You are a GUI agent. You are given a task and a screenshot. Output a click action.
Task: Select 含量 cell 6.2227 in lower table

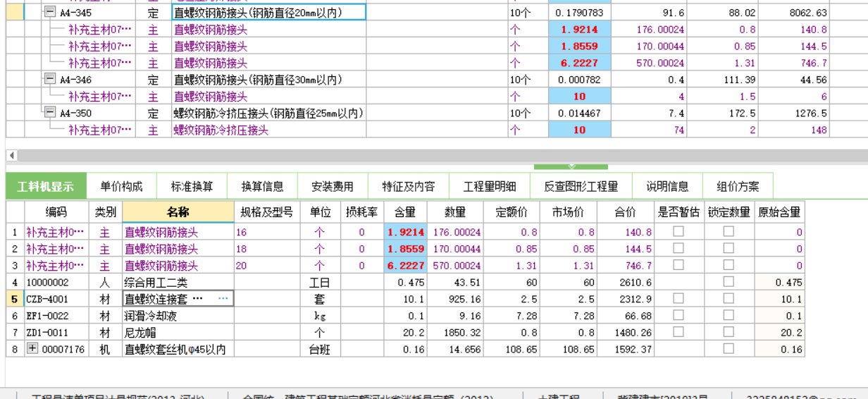coord(405,266)
